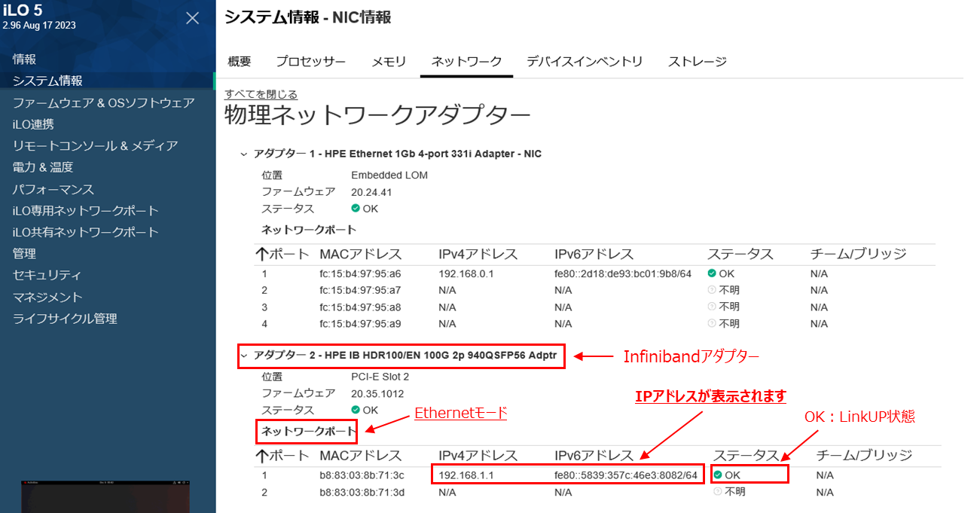The height and width of the screenshot is (513, 980).
Task: Open the セキュリティ menu item
Action: click(47, 276)
